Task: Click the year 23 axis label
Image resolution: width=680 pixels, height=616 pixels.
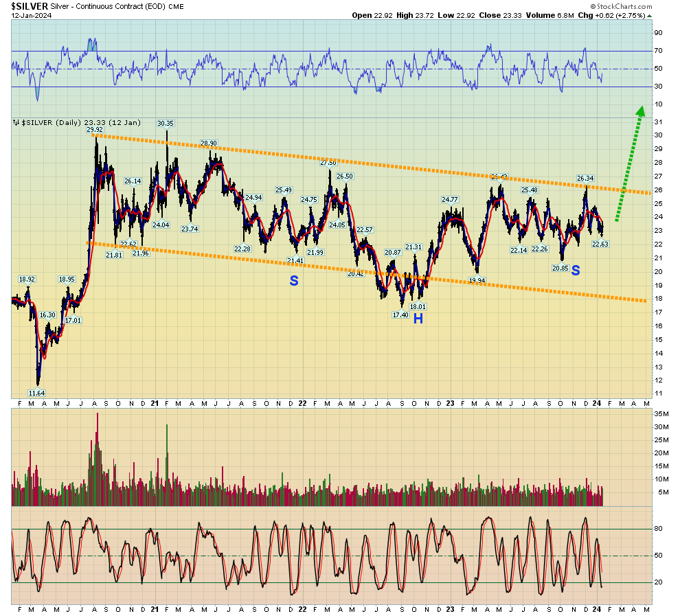Action: point(451,404)
